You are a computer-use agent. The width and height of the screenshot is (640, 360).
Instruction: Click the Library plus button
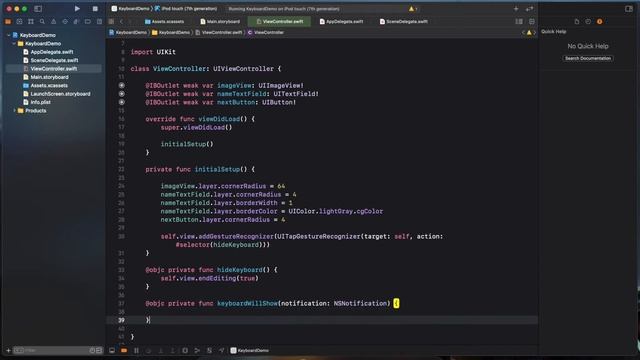516,9
